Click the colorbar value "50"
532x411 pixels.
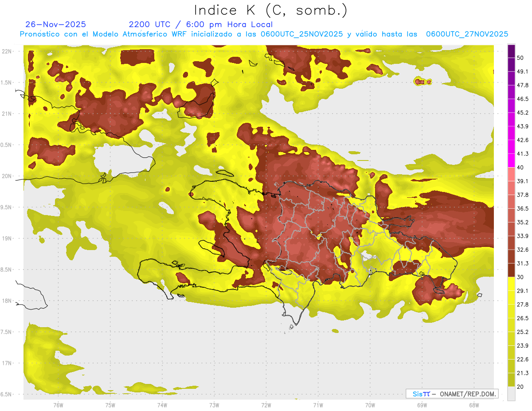[x=521, y=58]
